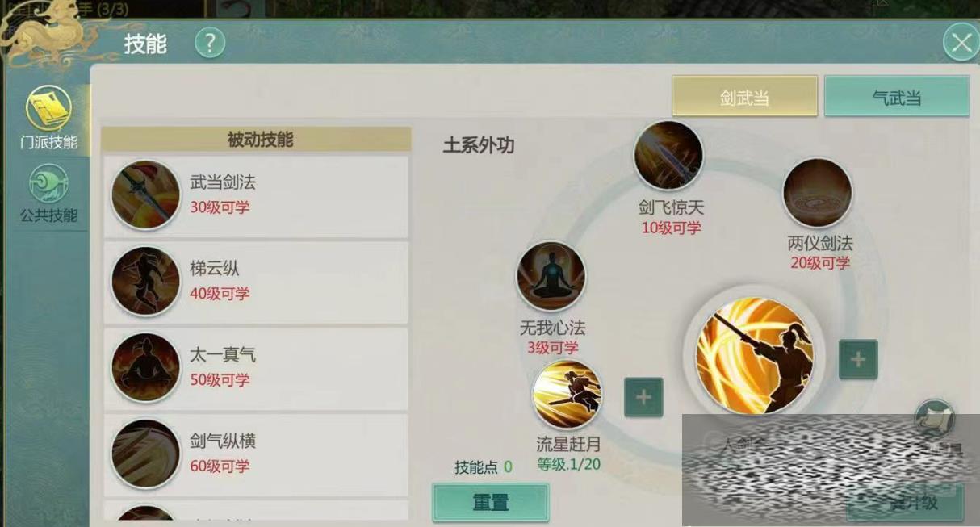Select the 两仪剑法 skill icon
The image size is (980, 527).
pyautogui.click(x=818, y=194)
